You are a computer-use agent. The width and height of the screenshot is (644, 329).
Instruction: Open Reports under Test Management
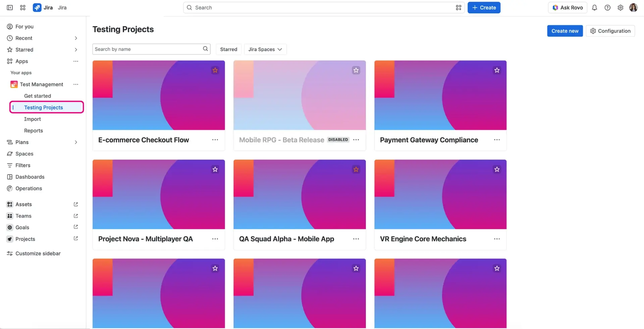[x=34, y=131]
